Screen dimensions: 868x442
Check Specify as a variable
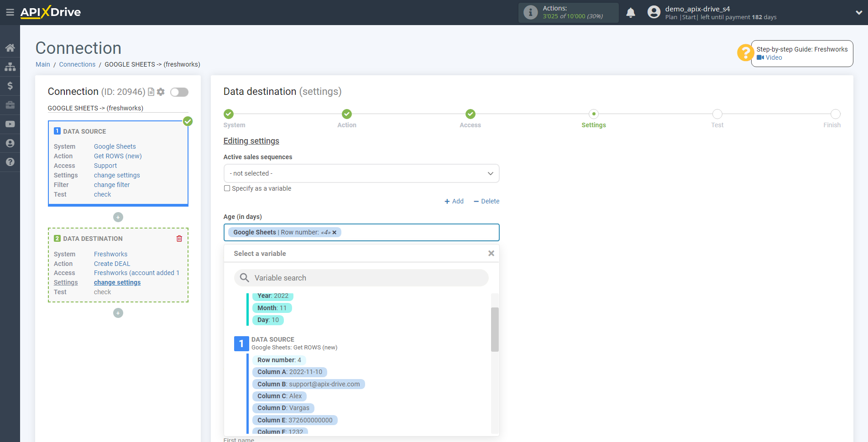click(x=227, y=188)
